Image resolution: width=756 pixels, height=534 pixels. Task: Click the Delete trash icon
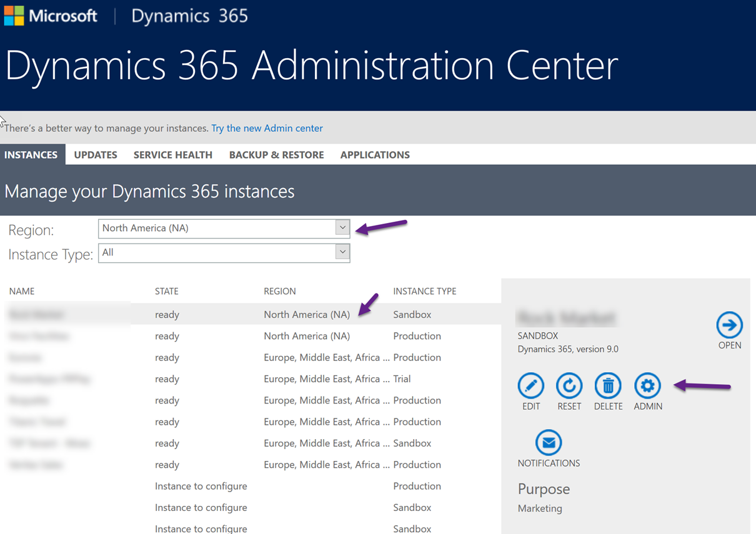coord(608,385)
